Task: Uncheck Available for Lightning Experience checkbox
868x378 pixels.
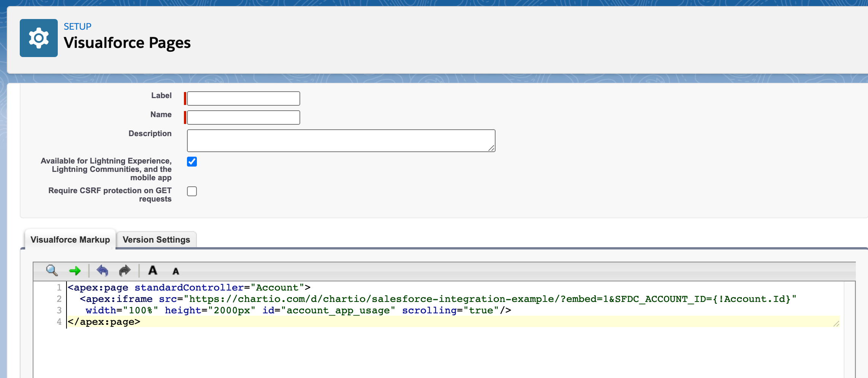Action: 192,162
